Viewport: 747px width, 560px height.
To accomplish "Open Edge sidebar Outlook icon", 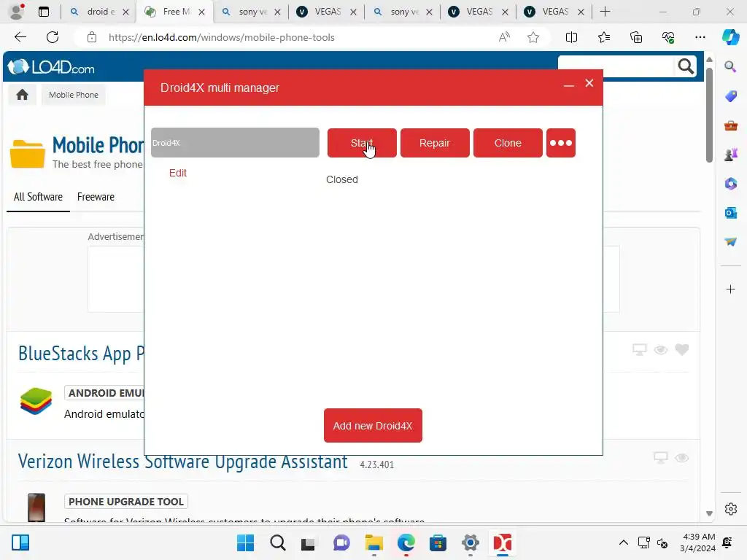I will (730, 212).
